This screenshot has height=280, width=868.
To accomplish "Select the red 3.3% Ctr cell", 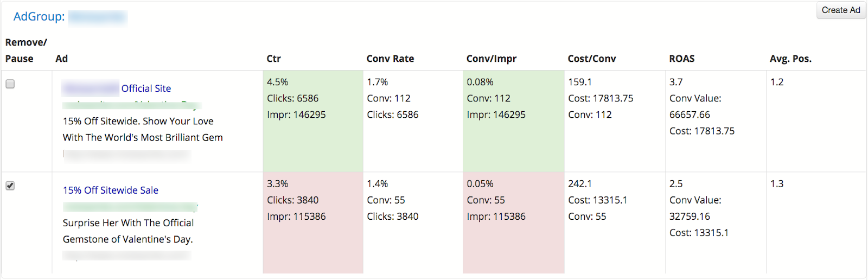I will (x=313, y=223).
